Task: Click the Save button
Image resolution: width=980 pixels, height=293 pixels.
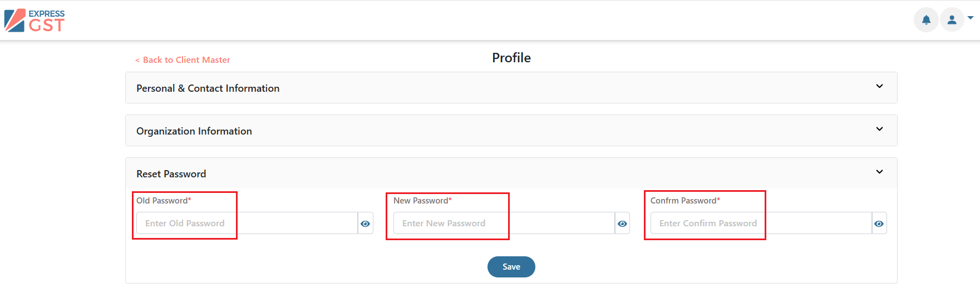Action: 511,267
